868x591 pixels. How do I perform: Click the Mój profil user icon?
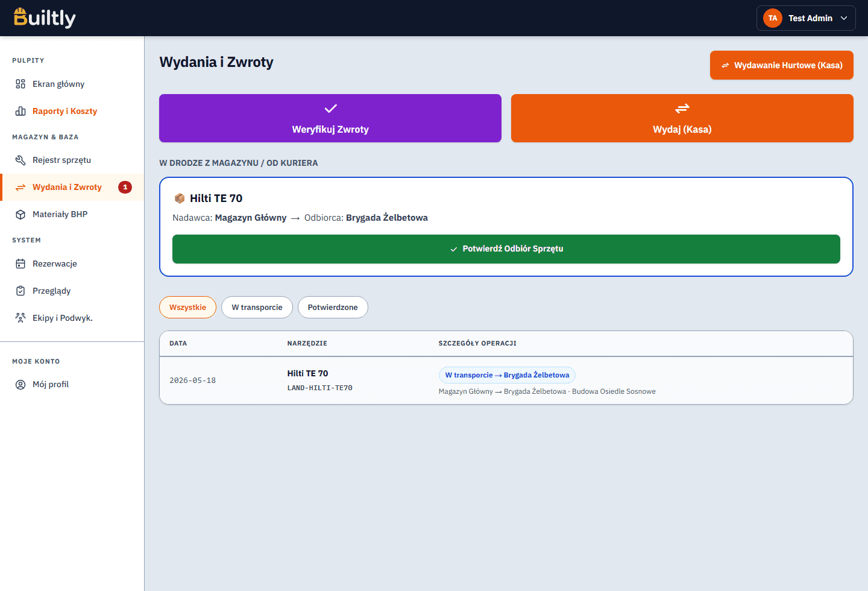(20, 384)
